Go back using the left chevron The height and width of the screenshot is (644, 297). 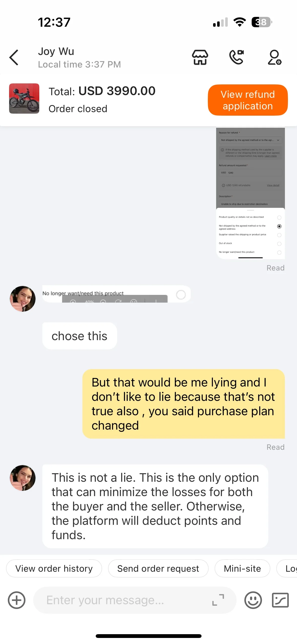[14, 57]
